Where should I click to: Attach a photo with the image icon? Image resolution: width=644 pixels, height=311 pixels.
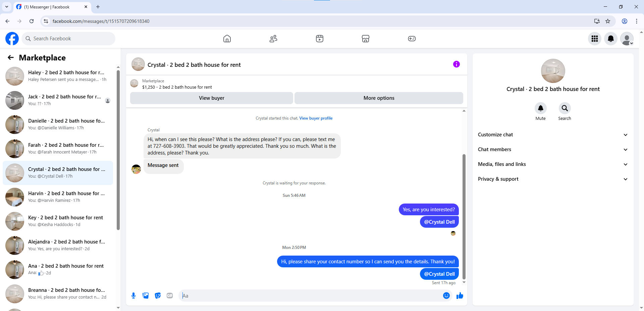pos(146,296)
